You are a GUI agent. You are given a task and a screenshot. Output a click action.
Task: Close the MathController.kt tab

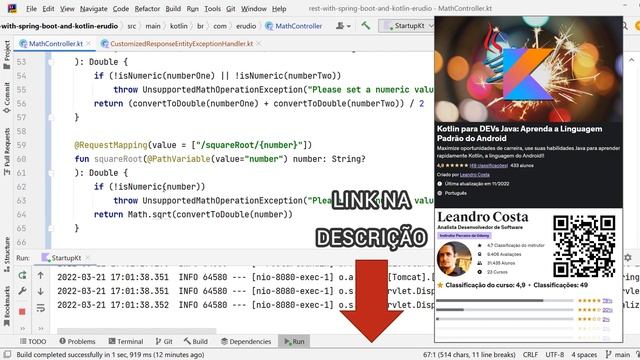point(88,43)
